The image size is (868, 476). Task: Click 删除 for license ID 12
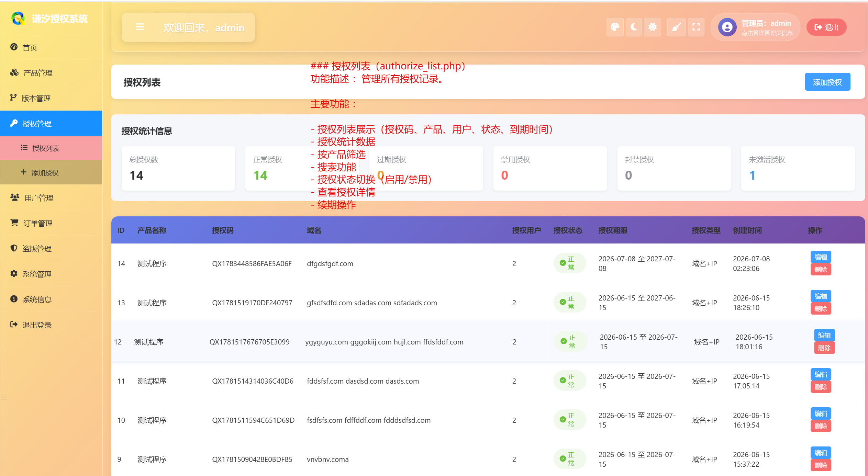(x=824, y=348)
